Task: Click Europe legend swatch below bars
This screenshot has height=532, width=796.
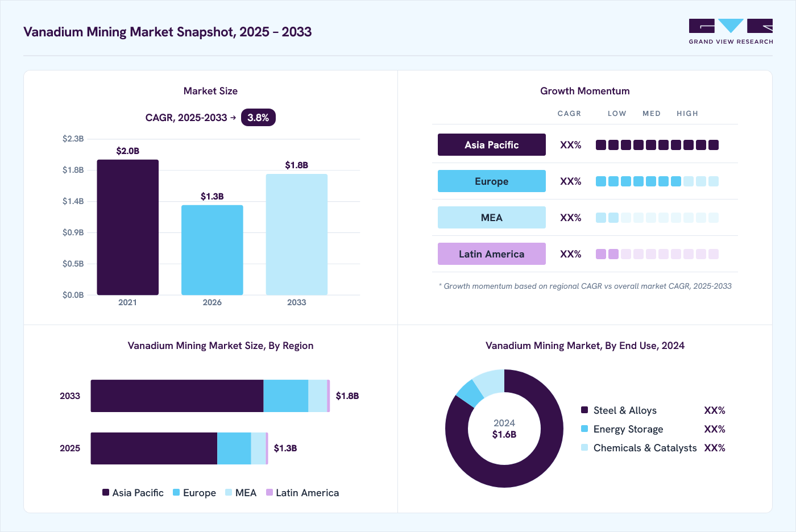Action: pos(176,492)
